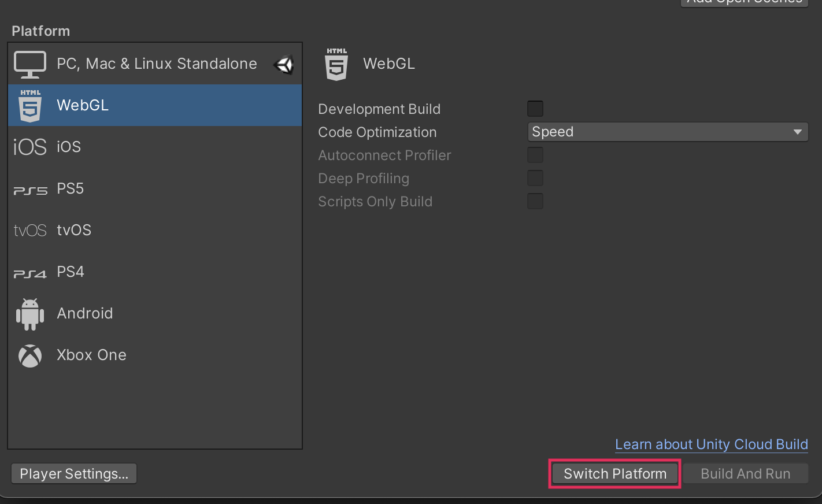The width and height of the screenshot is (822, 504).
Task: Click the Xbox One logo icon
Action: click(x=30, y=356)
